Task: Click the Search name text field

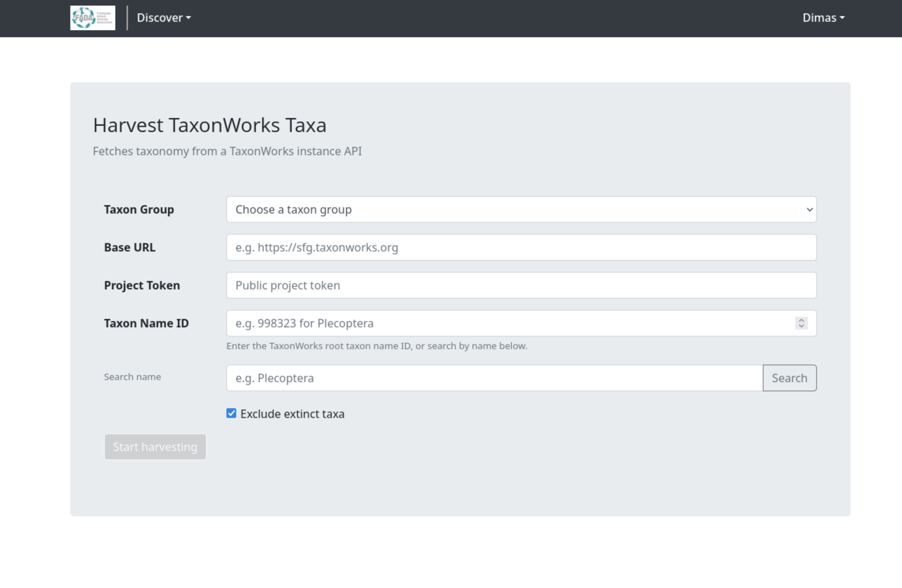Action: (495, 378)
